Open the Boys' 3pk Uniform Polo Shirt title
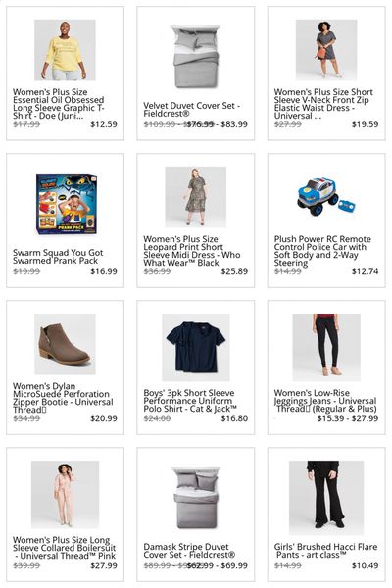Viewport: 392px width, 588px height. [x=190, y=401]
